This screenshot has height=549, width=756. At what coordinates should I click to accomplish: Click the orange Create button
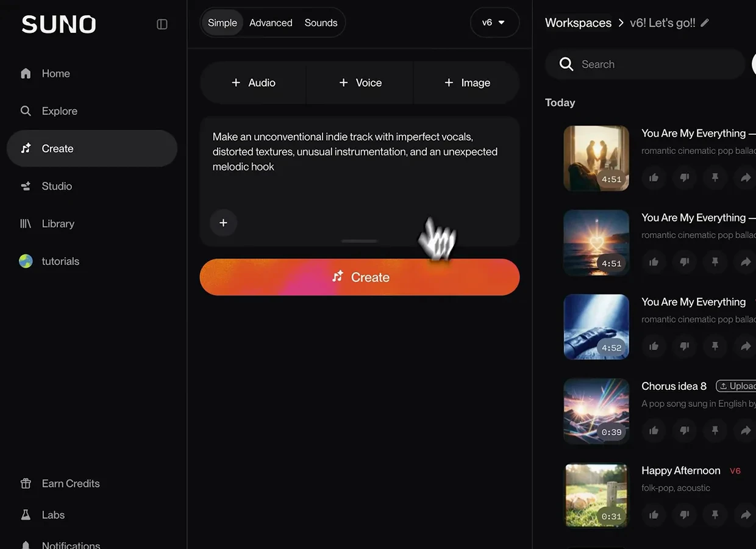coord(360,277)
